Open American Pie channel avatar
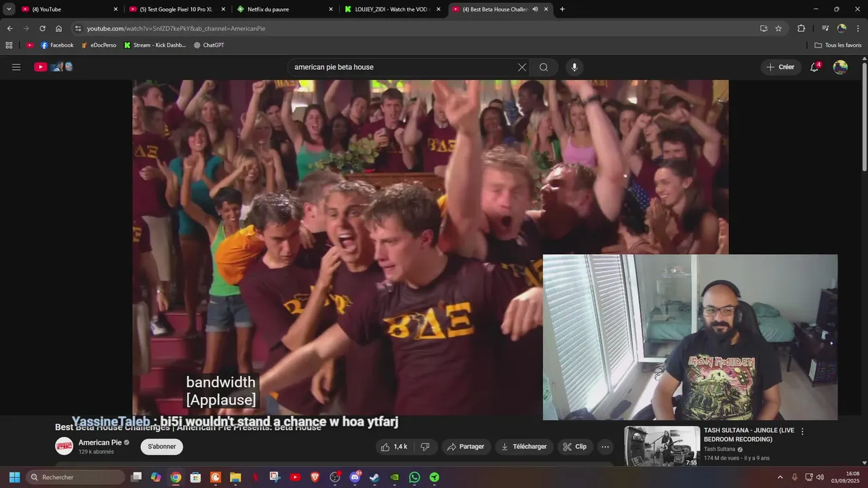The height and width of the screenshot is (488, 868). tap(64, 446)
